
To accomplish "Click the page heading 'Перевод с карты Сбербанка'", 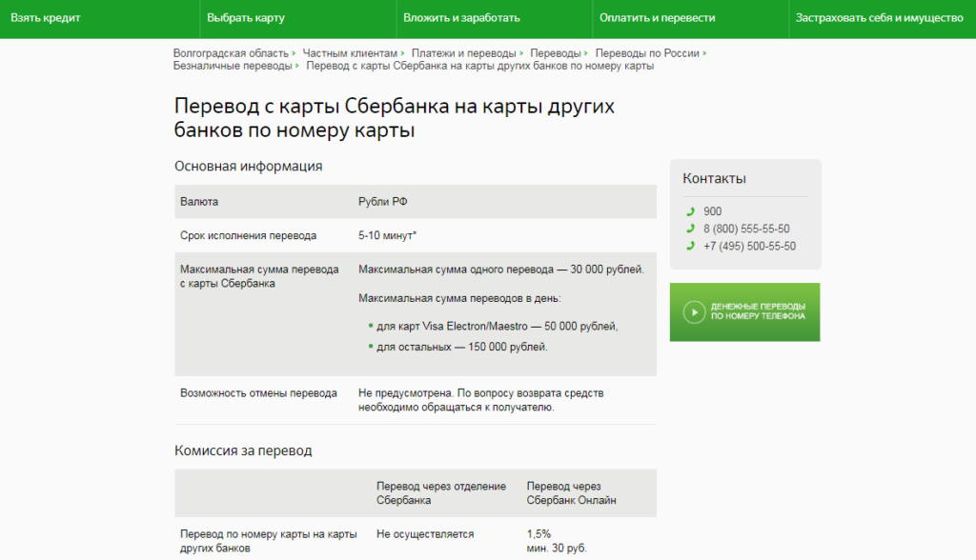I will tap(395, 117).
